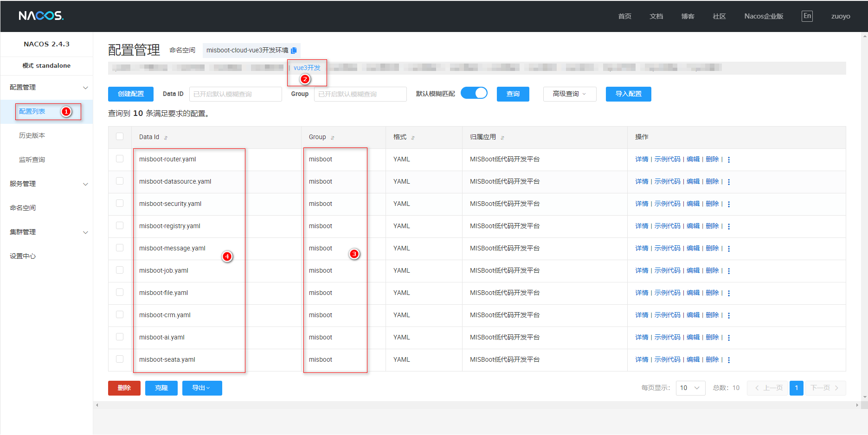Open 配置列表 in the sidebar
The height and width of the screenshot is (435, 868).
point(32,111)
